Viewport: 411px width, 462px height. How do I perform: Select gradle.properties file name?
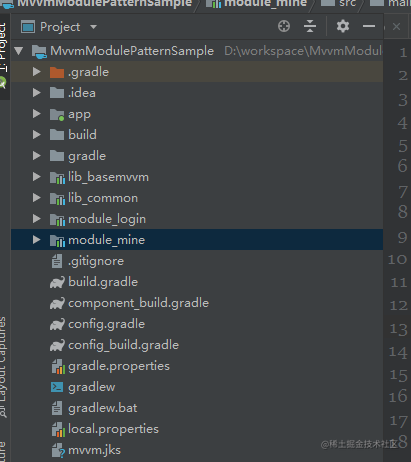(x=119, y=366)
